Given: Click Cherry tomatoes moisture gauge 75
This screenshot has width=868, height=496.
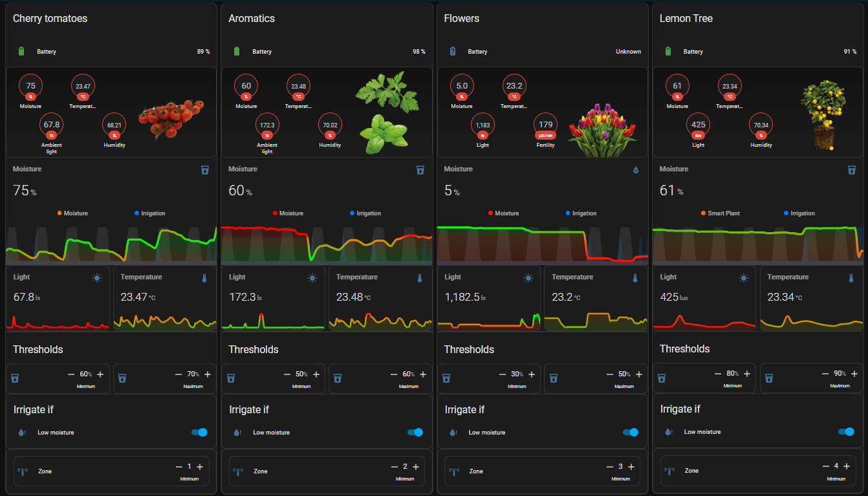Looking at the screenshot, I should click(x=30, y=87).
